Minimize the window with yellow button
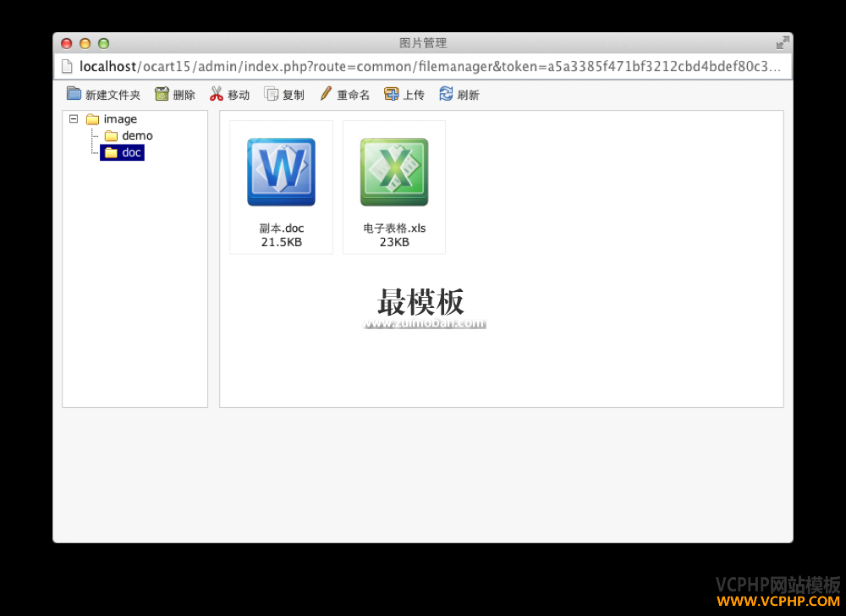846x616 pixels. 85,44
